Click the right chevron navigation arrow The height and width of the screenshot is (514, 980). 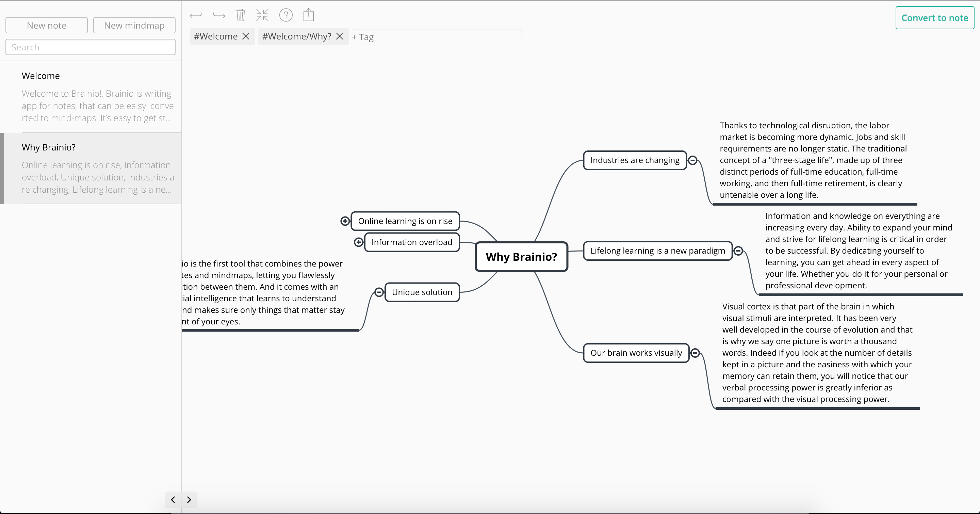(x=189, y=500)
